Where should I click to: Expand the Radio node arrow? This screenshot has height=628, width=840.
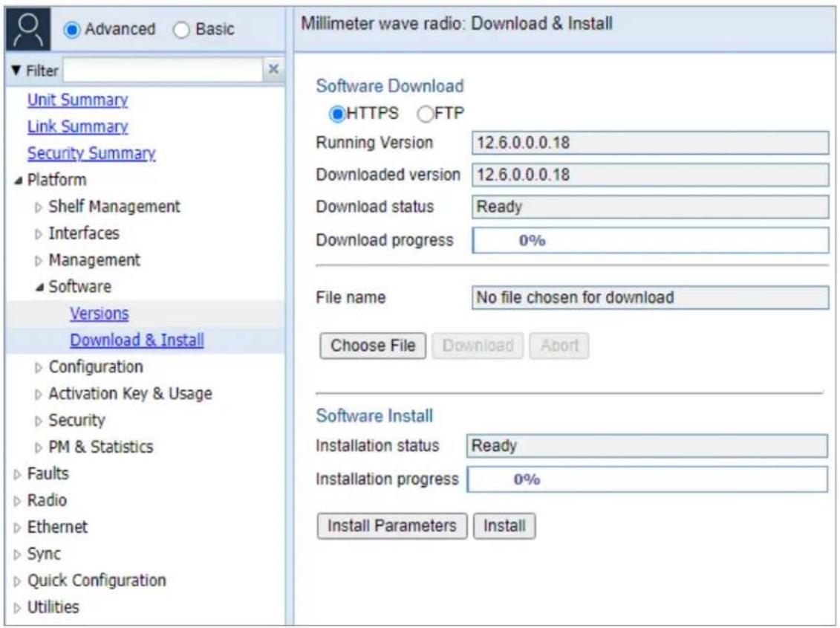(17, 502)
